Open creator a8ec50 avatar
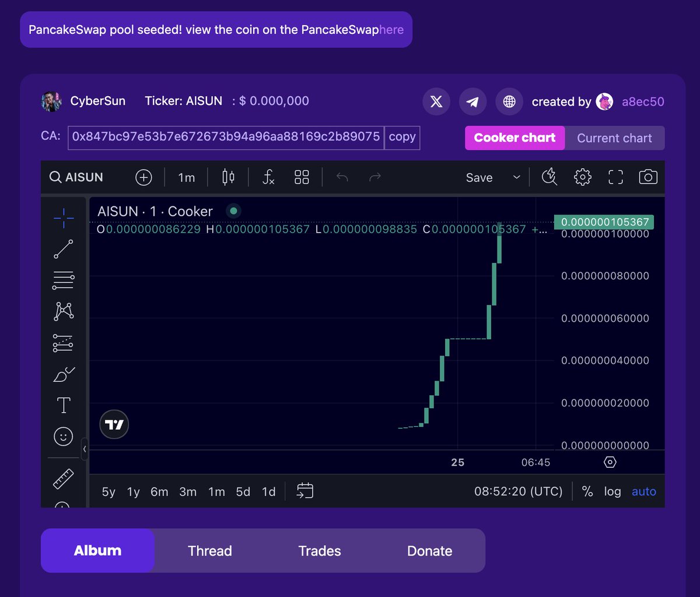This screenshot has height=597, width=700. (x=605, y=102)
